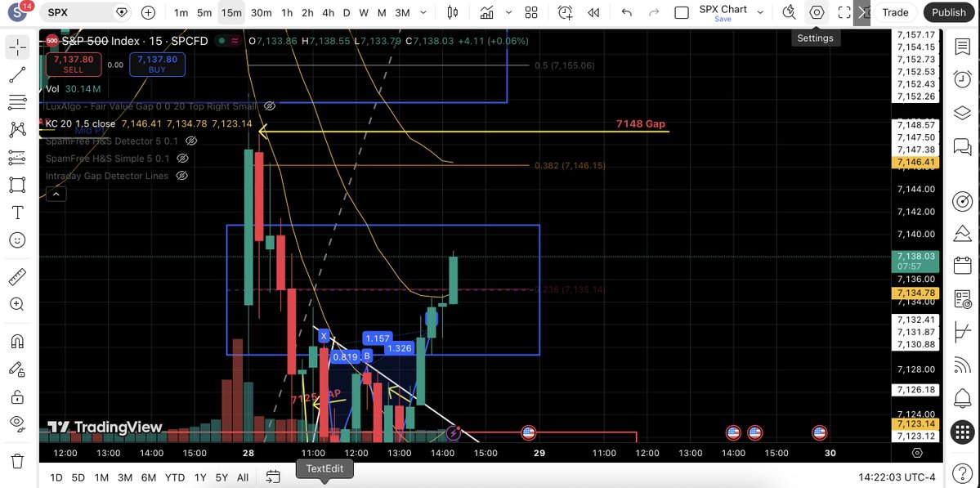Screen dimensions: 980x488
Task: Show the LuxAlgo Fair Value Gap indicator
Action: [270, 106]
